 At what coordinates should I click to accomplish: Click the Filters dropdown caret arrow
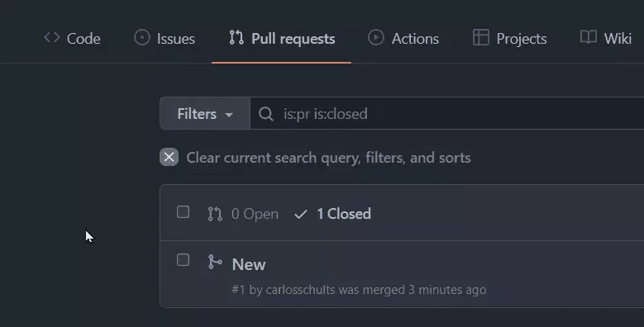pos(229,115)
